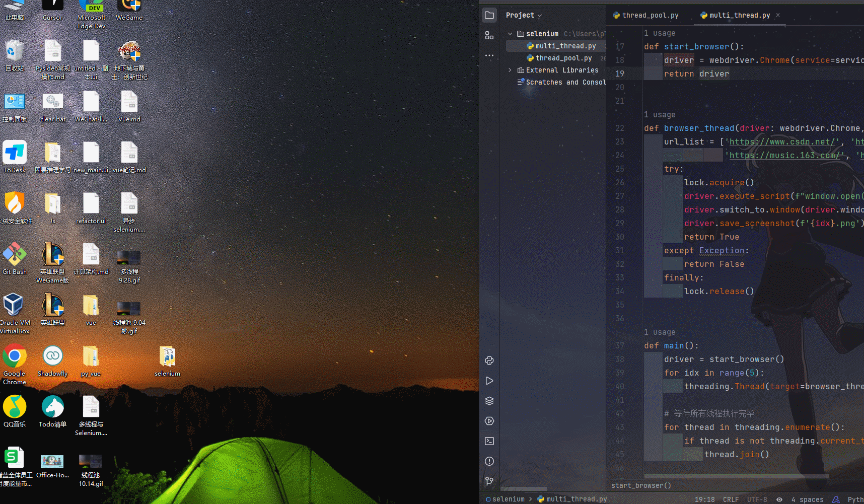864x504 pixels.
Task: Click the 19:18 caret position indicator
Action: point(705,499)
